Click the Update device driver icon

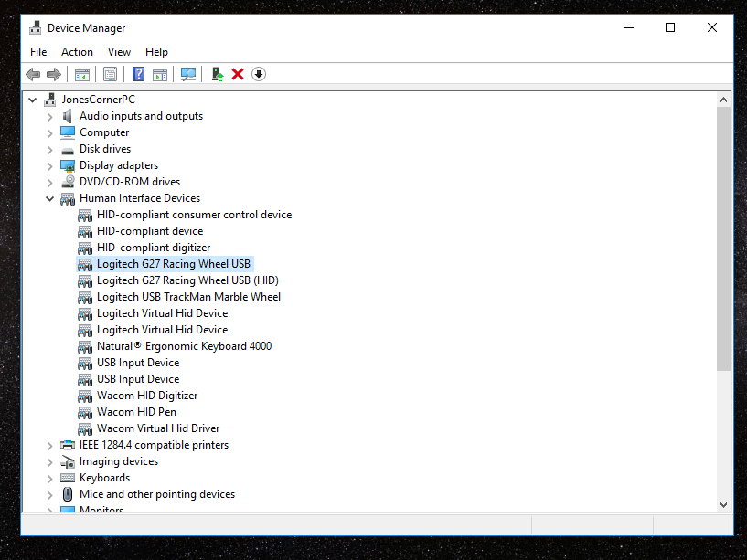[x=218, y=74]
